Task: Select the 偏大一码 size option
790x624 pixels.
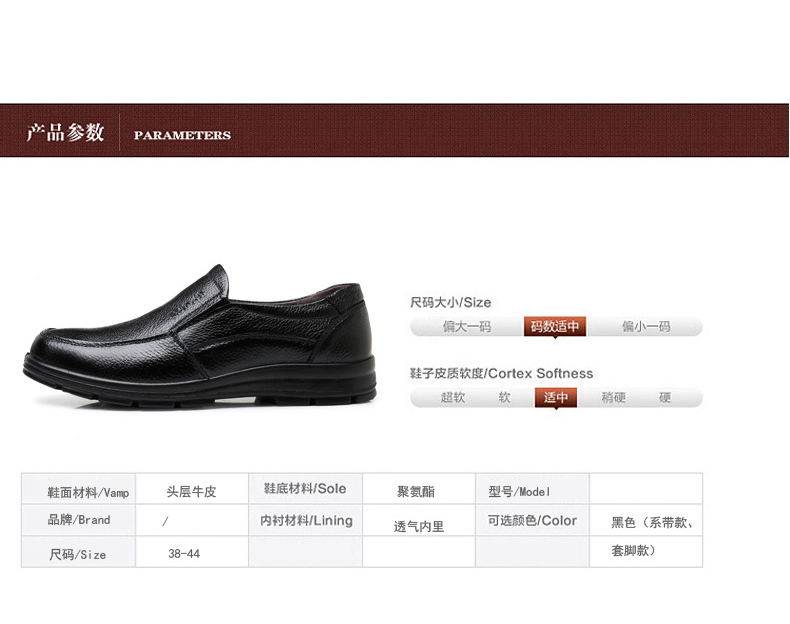Action: point(467,327)
